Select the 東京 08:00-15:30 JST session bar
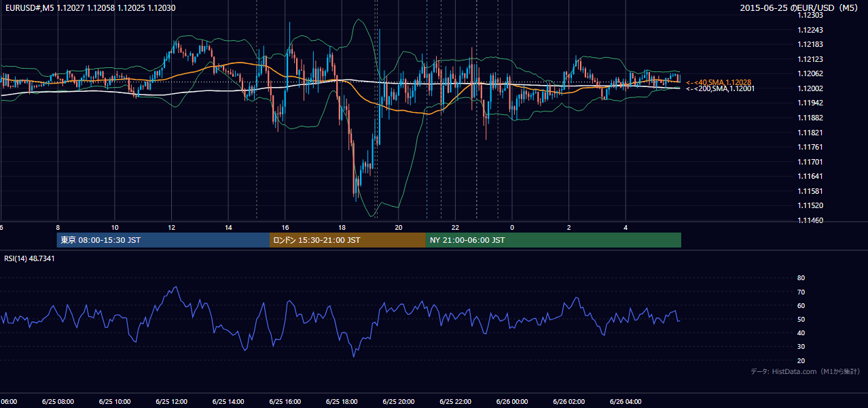Viewport: 868px width, 408px height. 163,240
